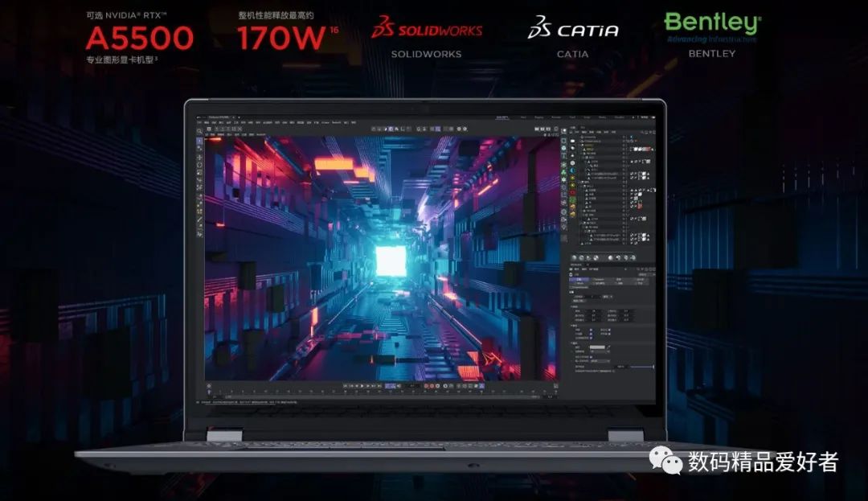Click the strength slider in the Attribute Manager
Screen dimensions: 868x501
(x=643, y=365)
